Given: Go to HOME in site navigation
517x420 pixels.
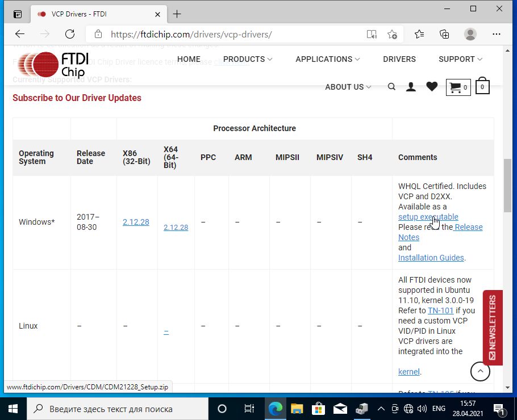Looking at the screenshot, I should [189, 59].
